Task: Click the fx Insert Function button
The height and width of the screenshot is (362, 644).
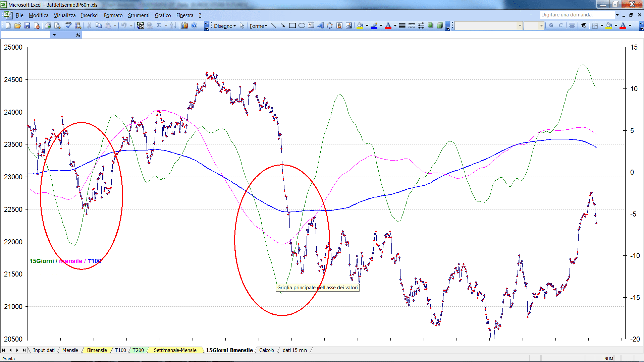Action: (78, 35)
